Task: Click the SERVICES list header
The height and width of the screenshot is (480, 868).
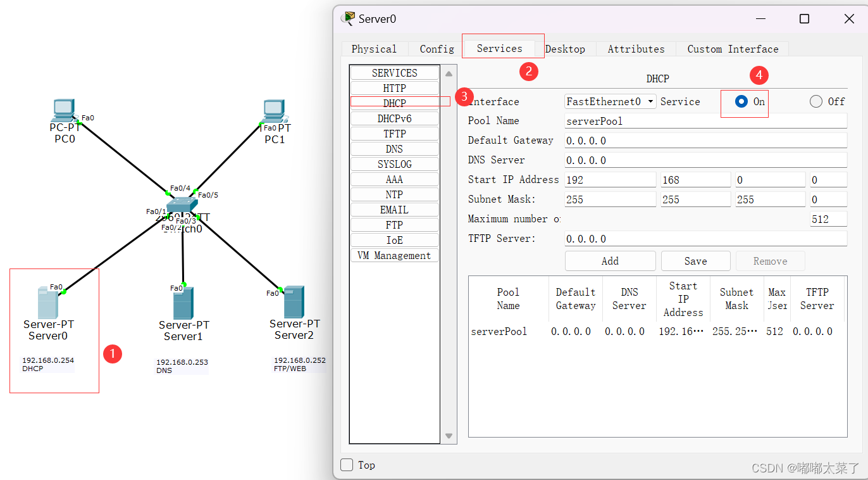Action: point(395,73)
